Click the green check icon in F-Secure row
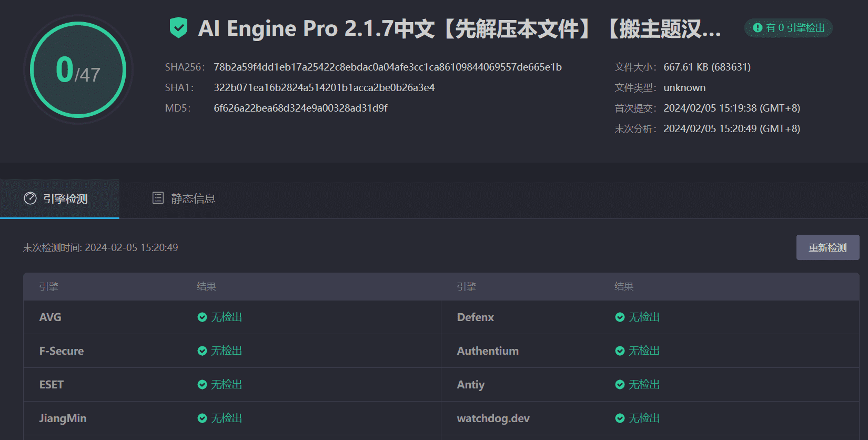The height and width of the screenshot is (440, 868). (202, 351)
